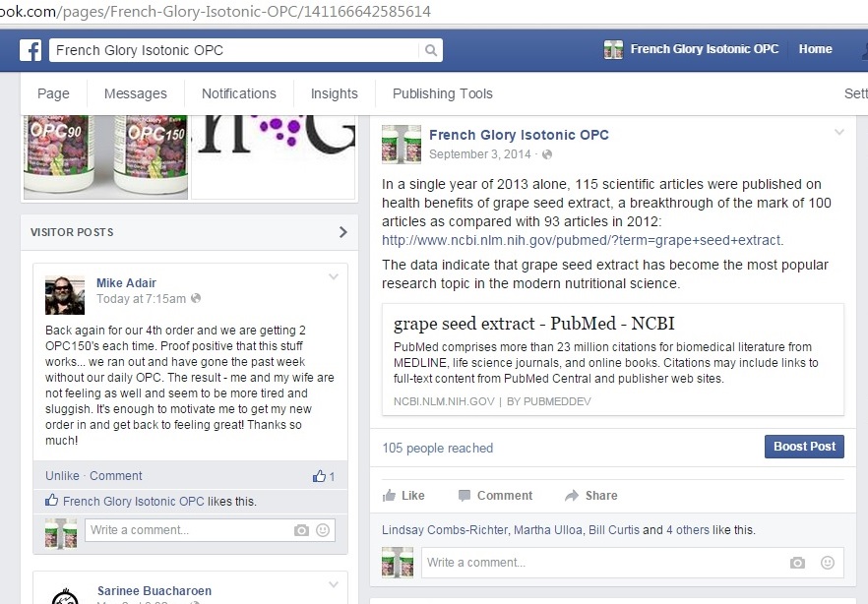Image resolution: width=868 pixels, height=604 pixels.
Task: Click the public globe icon beside September 3, 2014
Action: (547, 154)
